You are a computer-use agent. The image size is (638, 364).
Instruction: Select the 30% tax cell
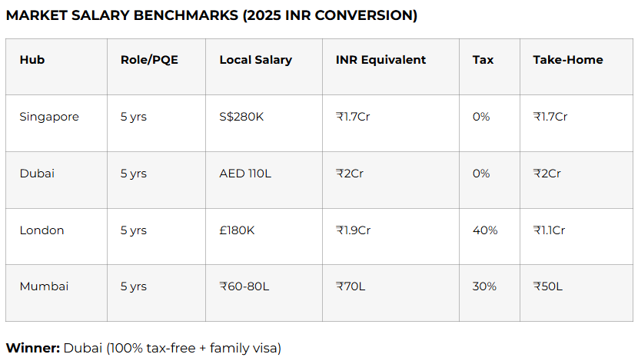(x=484, y=286)
